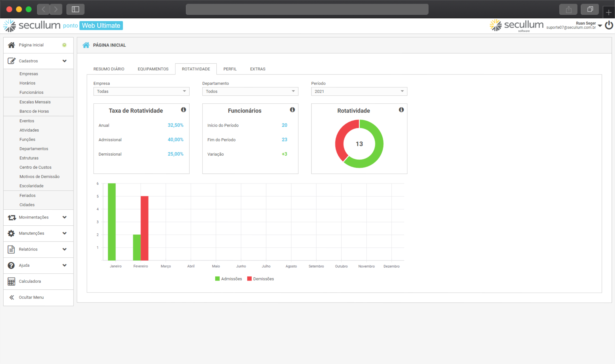
Task: Open Banco de Horas in the sidebar
Action: click(34, 111)
